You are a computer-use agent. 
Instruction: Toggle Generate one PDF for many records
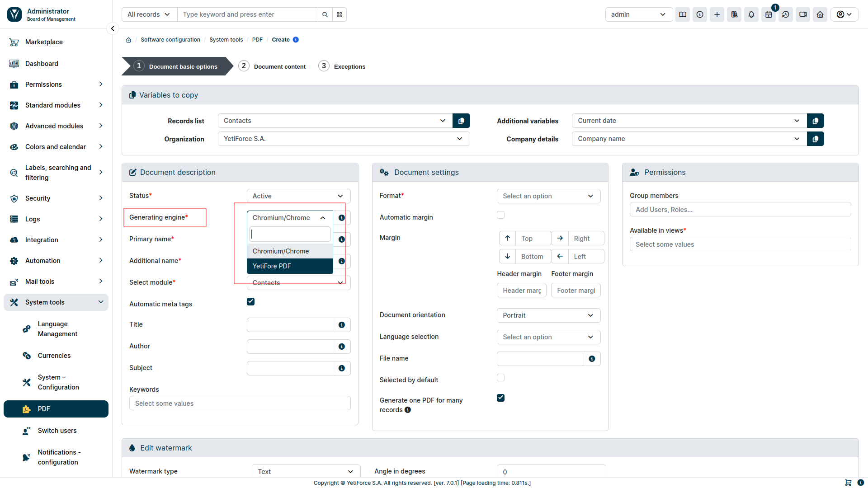500,398
